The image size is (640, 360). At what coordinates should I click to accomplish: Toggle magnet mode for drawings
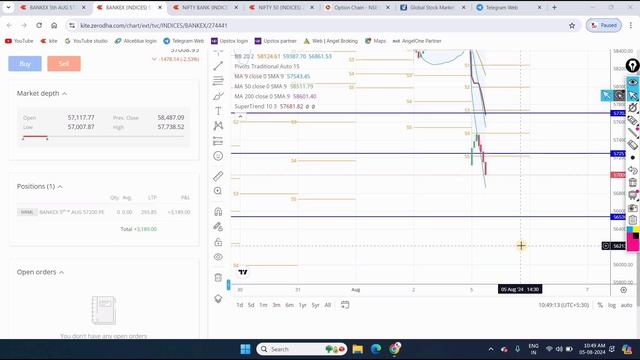[x=218, y=211]
